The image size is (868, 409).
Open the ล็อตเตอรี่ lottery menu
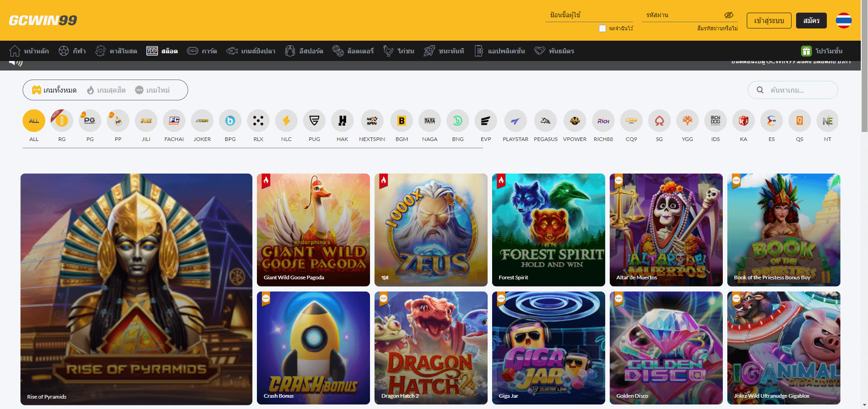[x=353, y=51]
